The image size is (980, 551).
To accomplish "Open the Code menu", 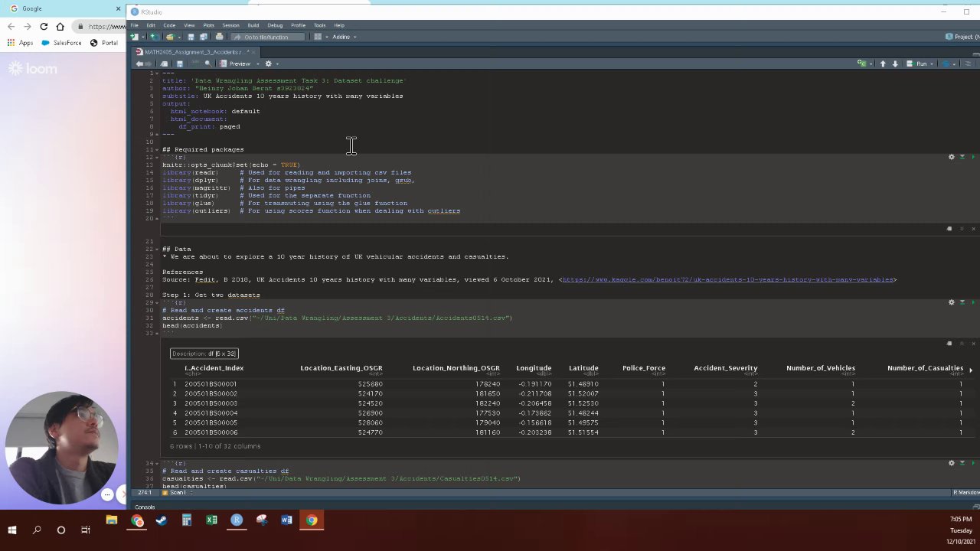I will pos(169,25).
